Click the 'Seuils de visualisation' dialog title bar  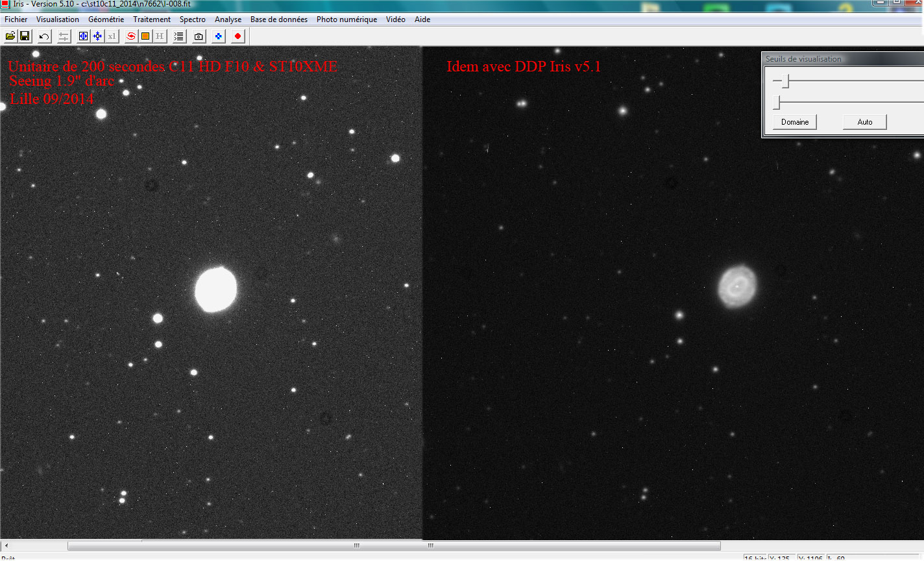tap(844, 59)
